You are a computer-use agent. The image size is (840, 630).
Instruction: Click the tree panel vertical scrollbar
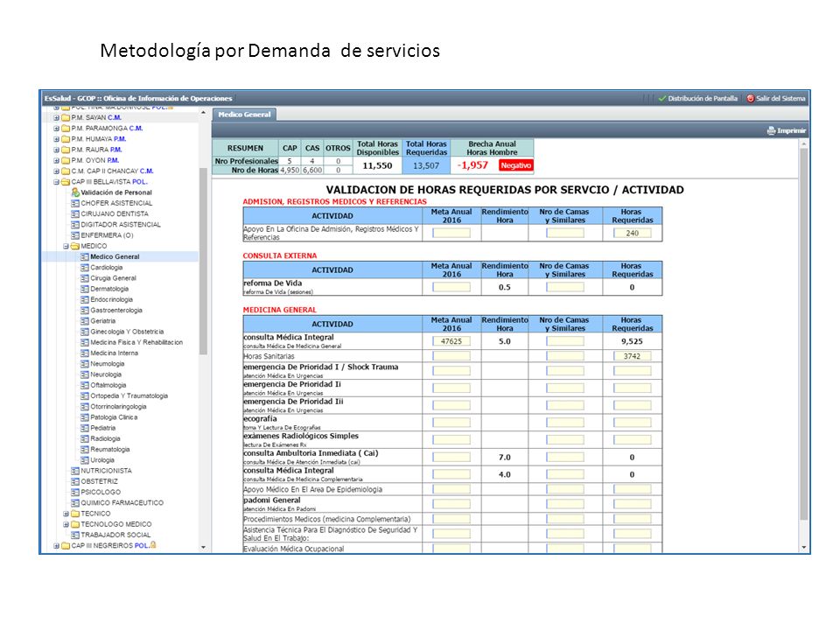pyautogui.click(x=203, y=262)
